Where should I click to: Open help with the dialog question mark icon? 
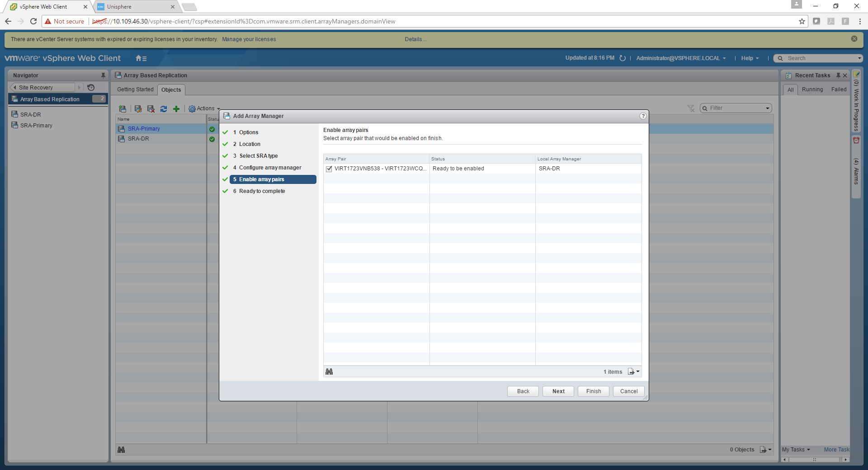pyautogui.click(x=643, y=116)
